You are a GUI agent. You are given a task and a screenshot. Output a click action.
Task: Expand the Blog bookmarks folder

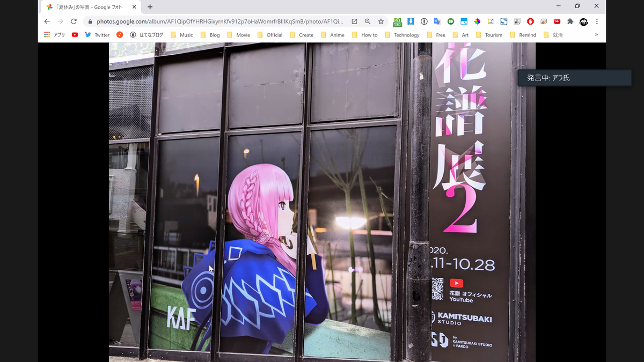pyautogui.click(x=210, y=35)
